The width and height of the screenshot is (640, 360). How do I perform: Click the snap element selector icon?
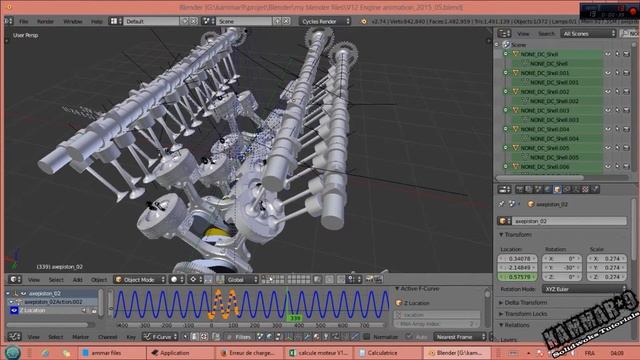click(x=353, y=279)
